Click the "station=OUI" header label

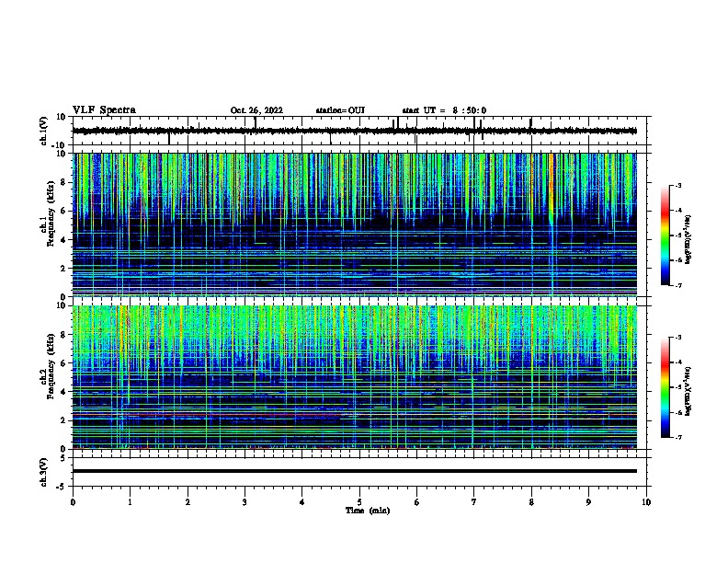click(340, 110)
